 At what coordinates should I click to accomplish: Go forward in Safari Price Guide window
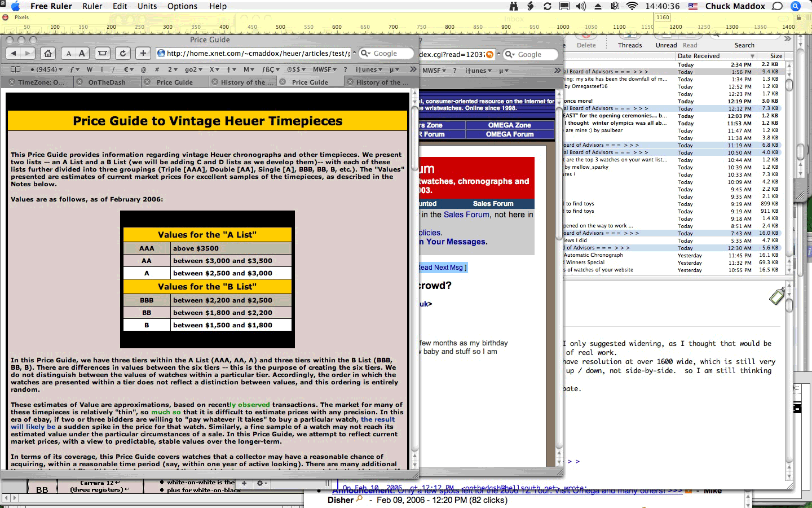point(28,53)
